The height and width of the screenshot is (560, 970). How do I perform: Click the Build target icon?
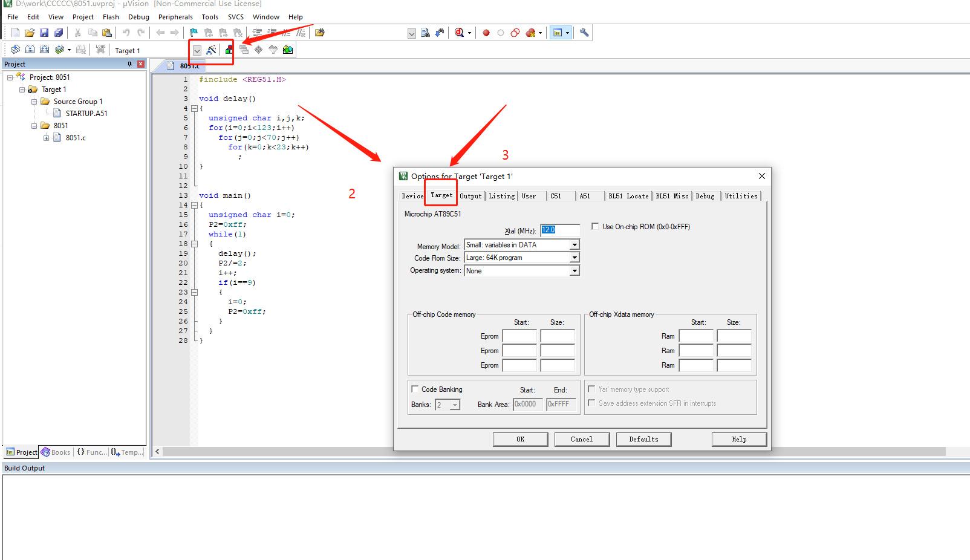30,50
